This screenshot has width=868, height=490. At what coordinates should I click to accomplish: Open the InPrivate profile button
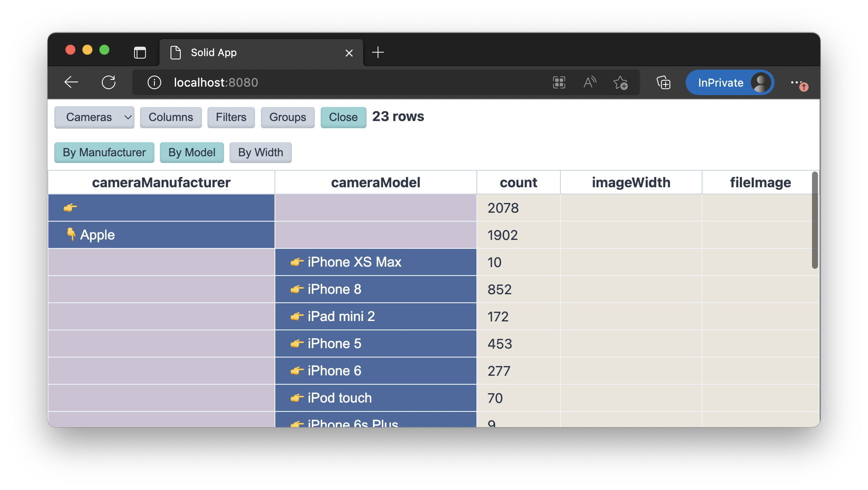pyautogui.click(x=730, y=82)
